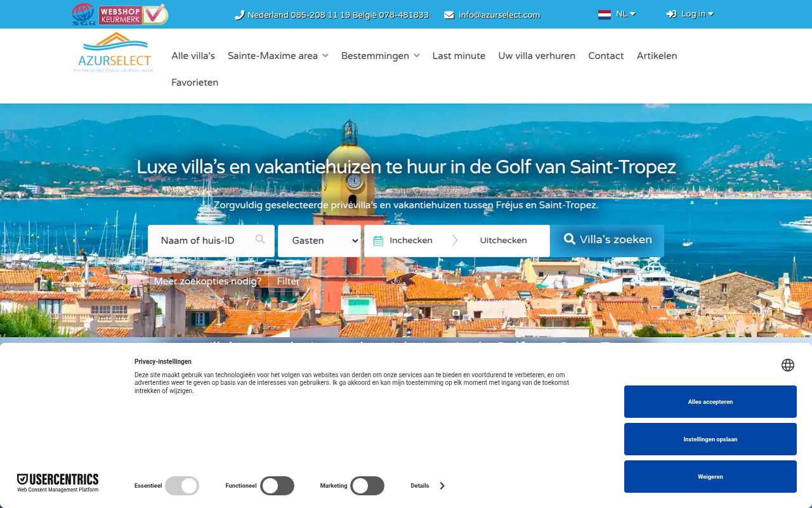Open the AzurSelect logo homepage
Viewport: 812px width, 508px height.
point(114,53)
